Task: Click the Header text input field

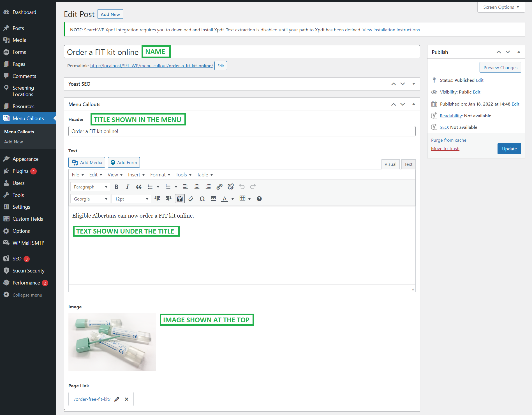Action: 242,131
